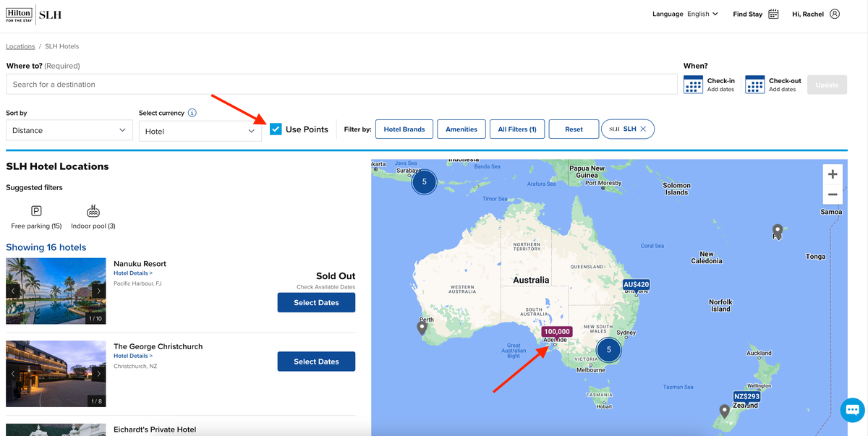Click the Locations breadcrumb link
868x436 pixels.
(20, 46)
